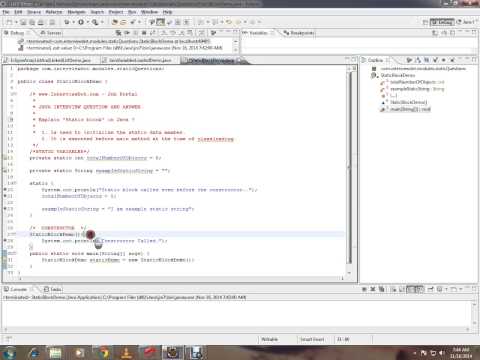Select the terminated javaw.exe process entry
This screenshot has width=480, height=360.
pos(121,48)
